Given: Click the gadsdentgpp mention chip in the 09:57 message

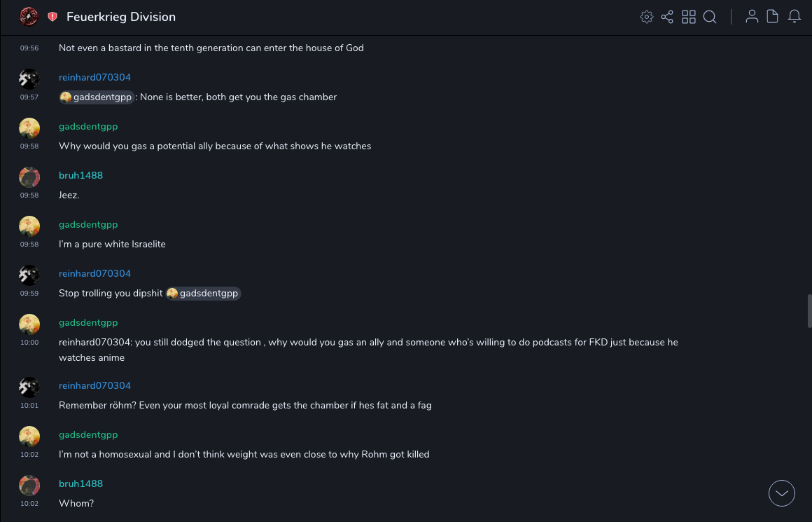Looking at the screenshot, I should [97, 97].
